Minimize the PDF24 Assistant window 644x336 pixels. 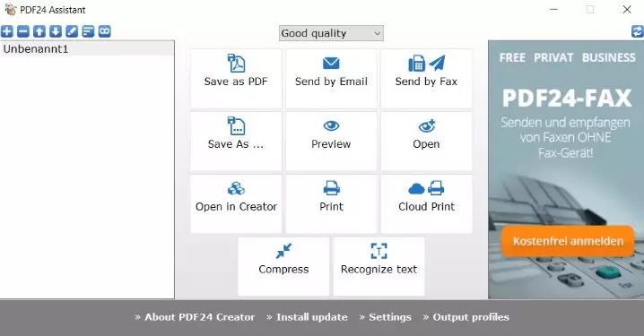pos(553,9)
